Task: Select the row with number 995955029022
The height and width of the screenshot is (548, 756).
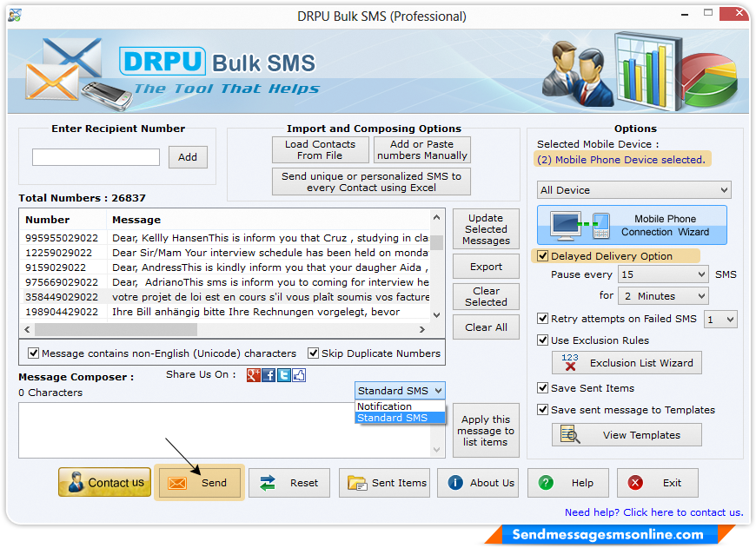Action: [x=225, y=238]
